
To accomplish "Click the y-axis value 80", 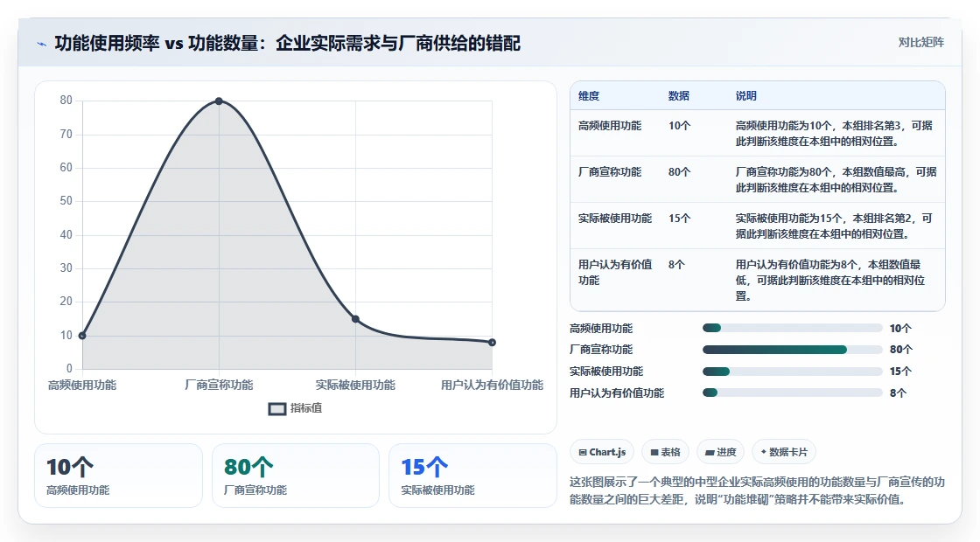I will (x=66, y=101).
